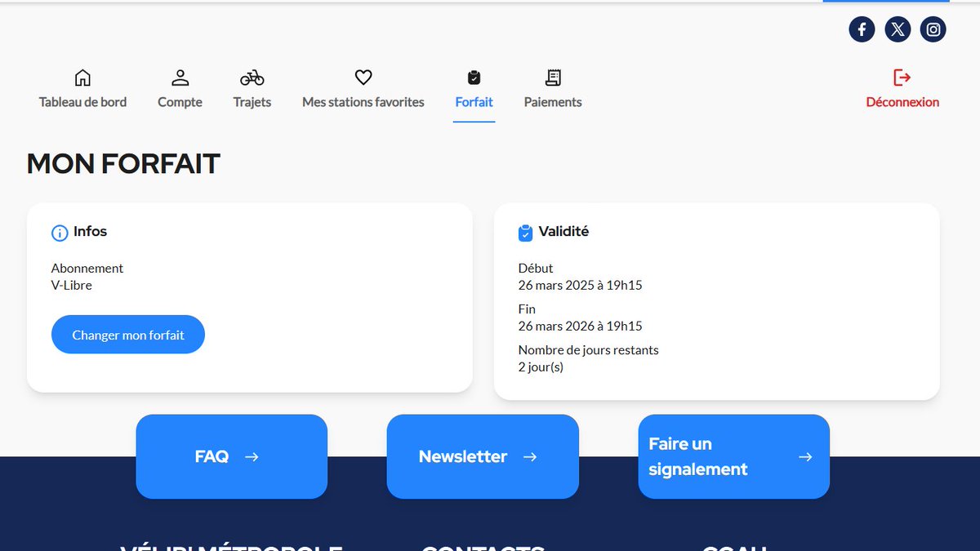Image resolution: width=980 pixels, height=551 pixels.
Task: Open the Paiements tab label
Action: 553,102
